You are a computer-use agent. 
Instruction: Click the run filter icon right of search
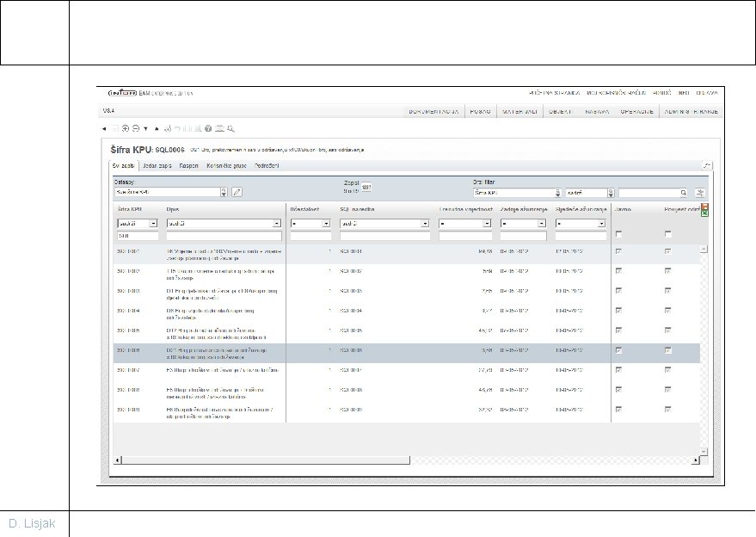tap(700, 193)
